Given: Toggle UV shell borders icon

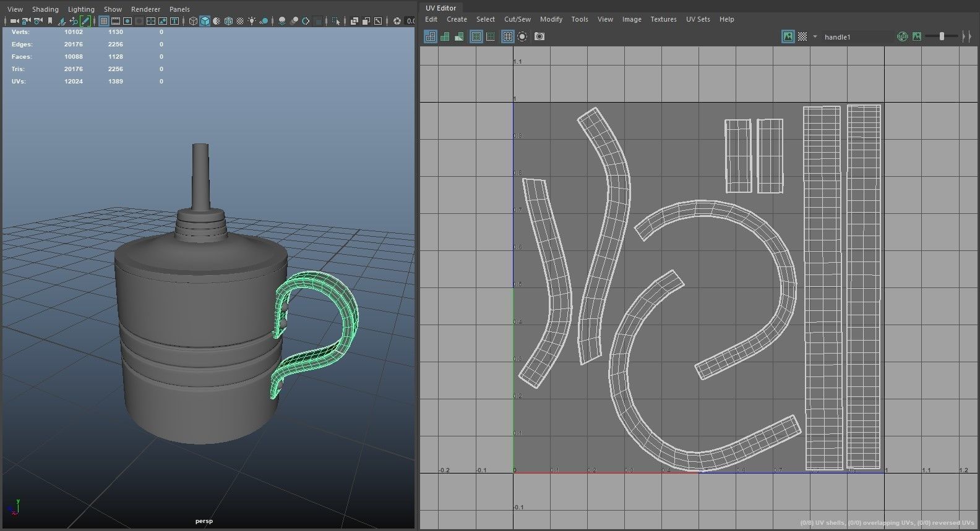Looking at the screenshot, I should 491,36.
